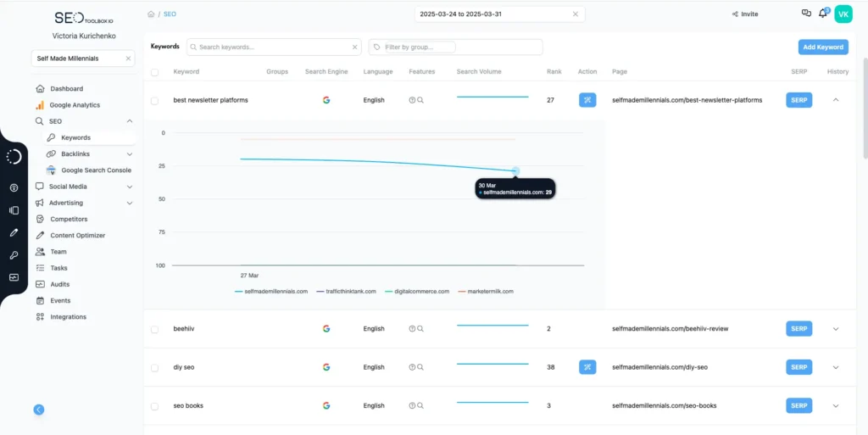
Task: Click the SEO breadcrumb link
Action: click(170, 14)
